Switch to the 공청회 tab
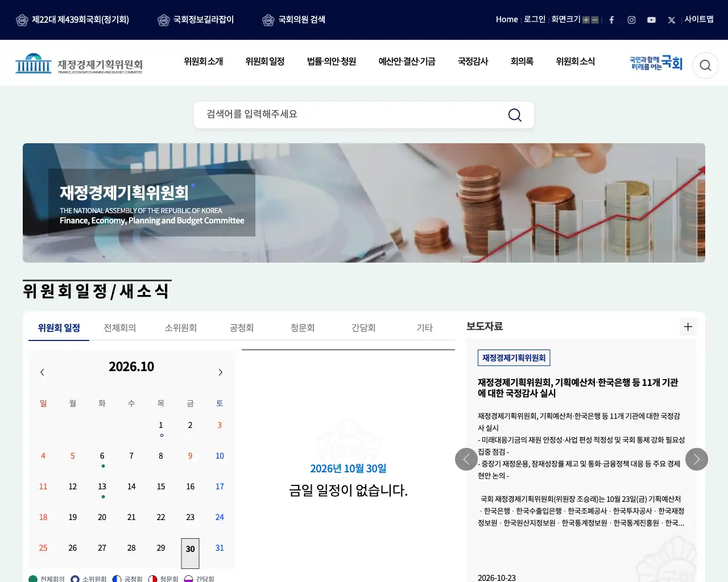728x582 pixels. pyautogui.click(x=242, y=328)
